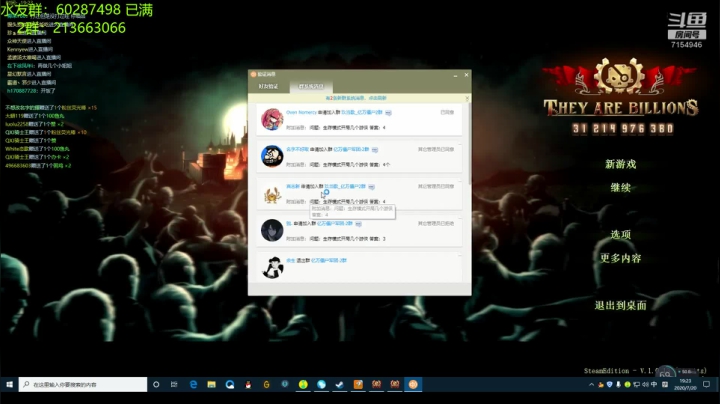This screenshot has width=720, height=404.
Task: Switch to the 群系统消息 tab
Action: pyautogui.click(x=311, y=86)
